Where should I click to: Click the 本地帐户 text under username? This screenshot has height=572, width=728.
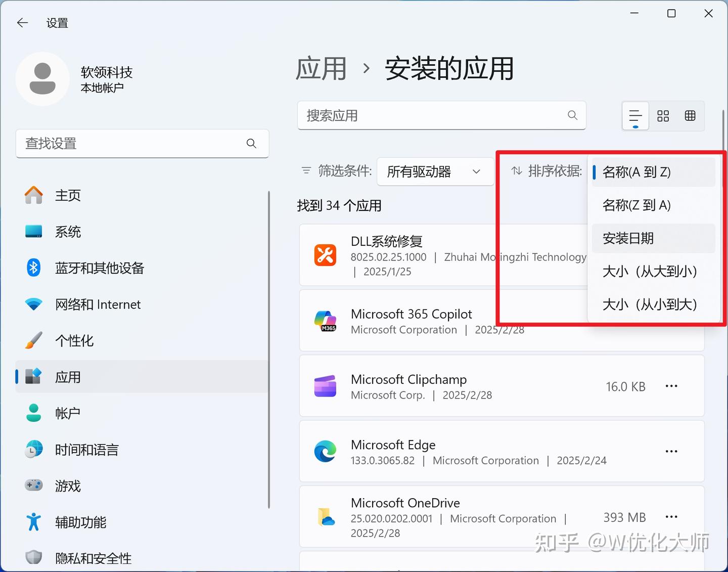pos(102,88)
